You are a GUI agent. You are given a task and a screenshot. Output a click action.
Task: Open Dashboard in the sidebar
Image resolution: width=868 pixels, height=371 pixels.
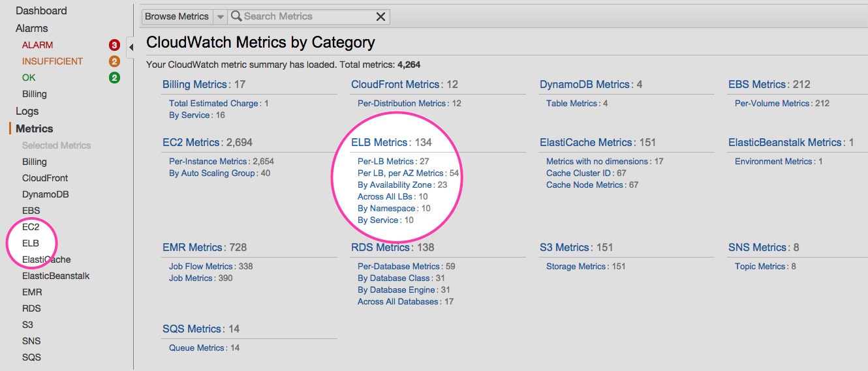(41, 10)
